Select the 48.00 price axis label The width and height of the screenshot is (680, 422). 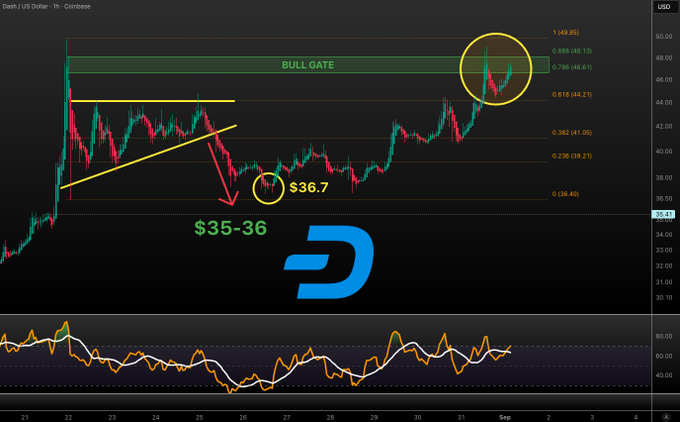click(x=664, y=58)
